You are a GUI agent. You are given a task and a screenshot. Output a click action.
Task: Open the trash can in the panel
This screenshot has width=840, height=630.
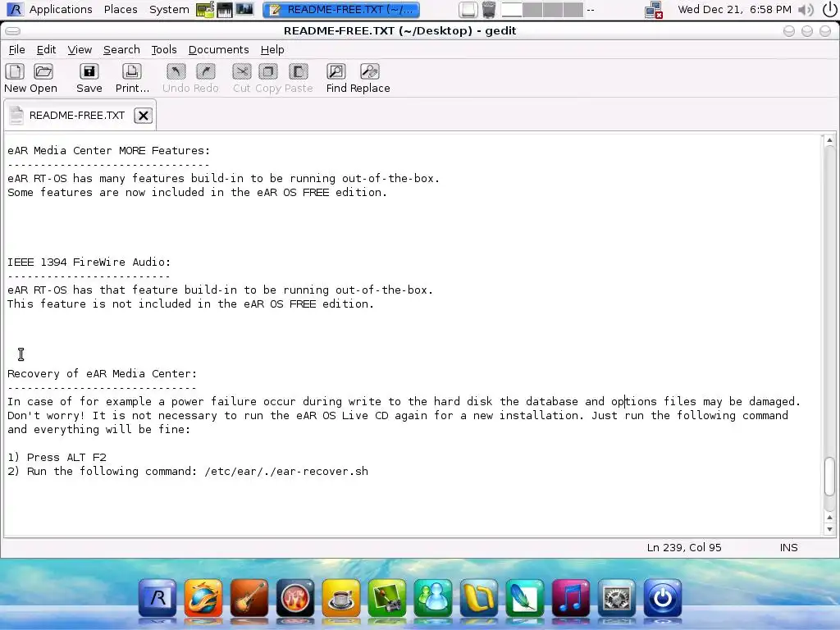[x=489, y=10]
